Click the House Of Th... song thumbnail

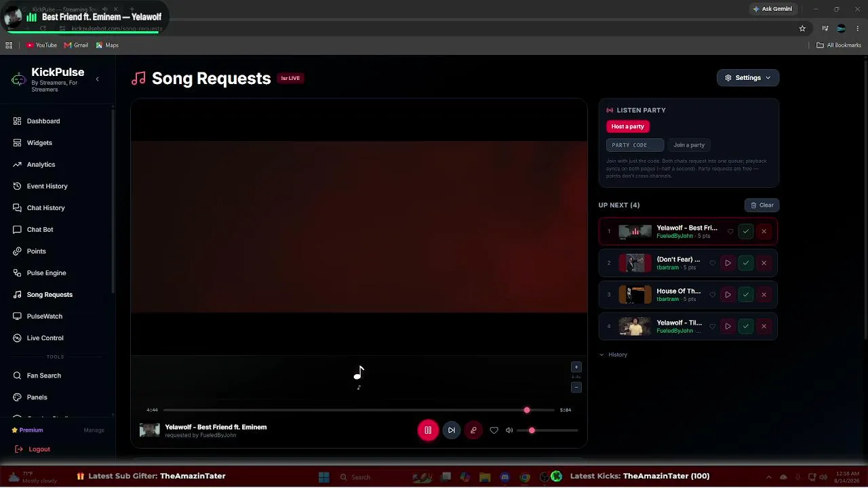point(635,295)
